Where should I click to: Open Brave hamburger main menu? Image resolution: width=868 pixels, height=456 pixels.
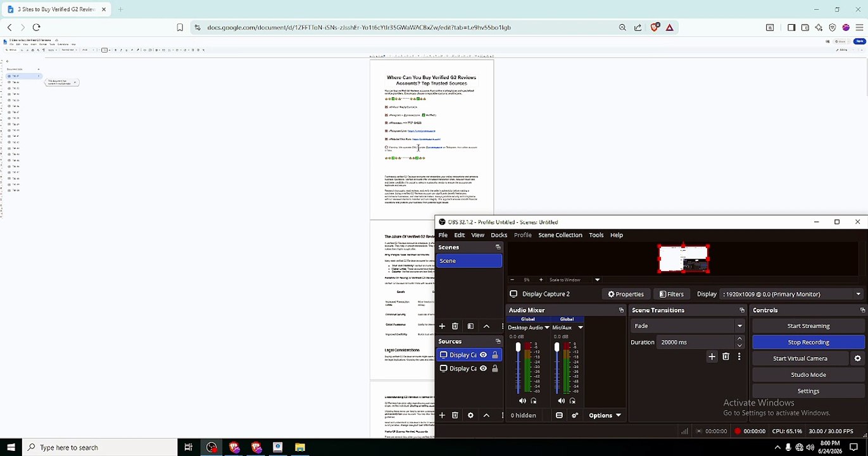[x=859, y=27]
